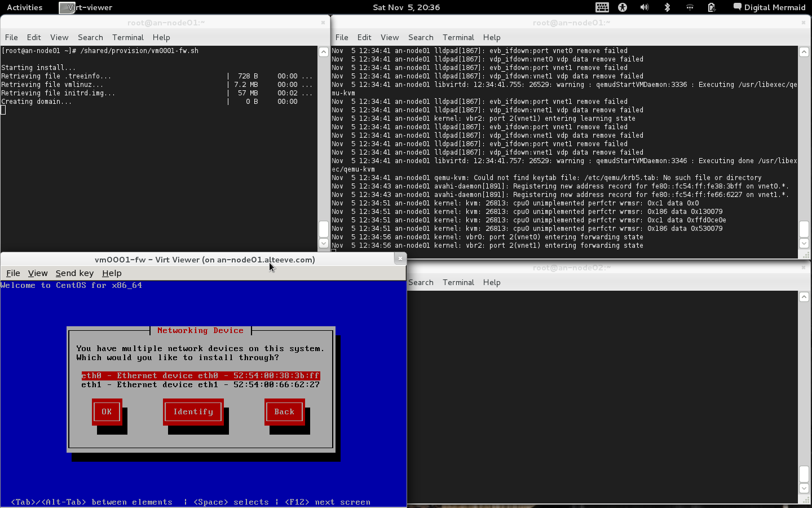The image size is (812, 508).
Task: Open the clock Sat Nov 5, 20:36
Action: point(406,7)
